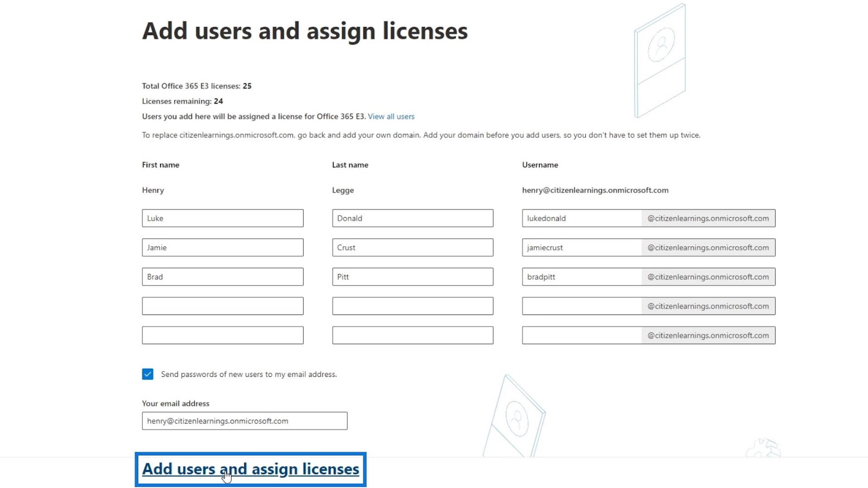Select the first name field containing Jamie
Viewport: 868px width, 488px height.
tap(223, 248)
